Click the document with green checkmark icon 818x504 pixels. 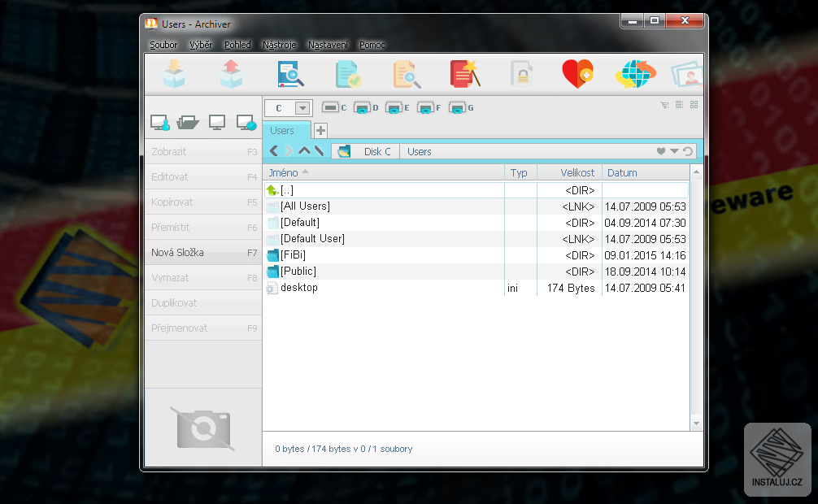[x=347, y=73]
